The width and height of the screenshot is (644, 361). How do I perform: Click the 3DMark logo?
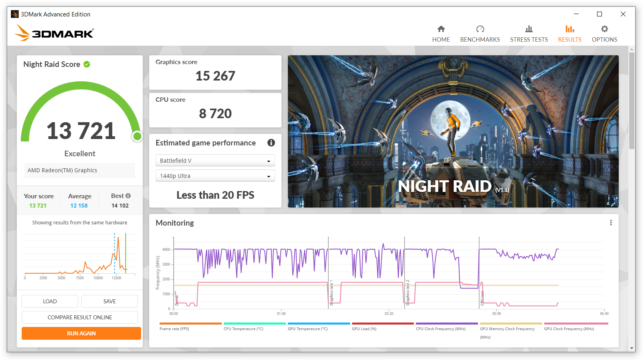54,33
